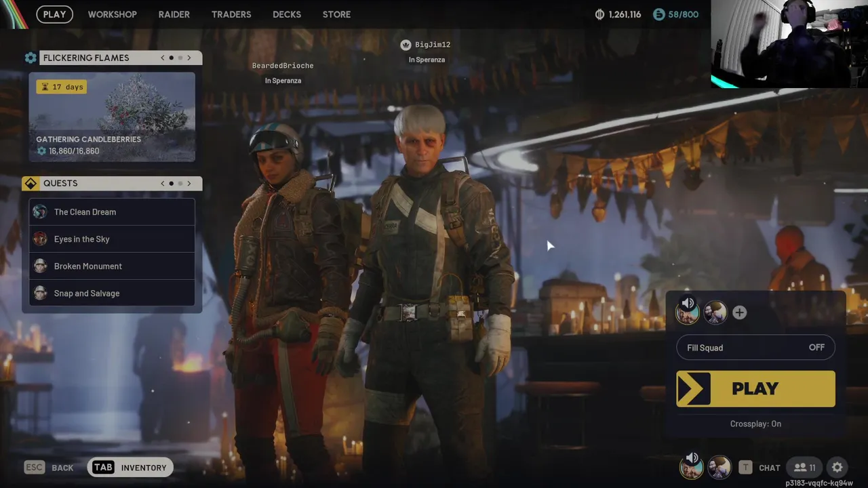Open the settings gear in bottom bar
The width and height of the screenshot is (868, 488).
[837, 467]
